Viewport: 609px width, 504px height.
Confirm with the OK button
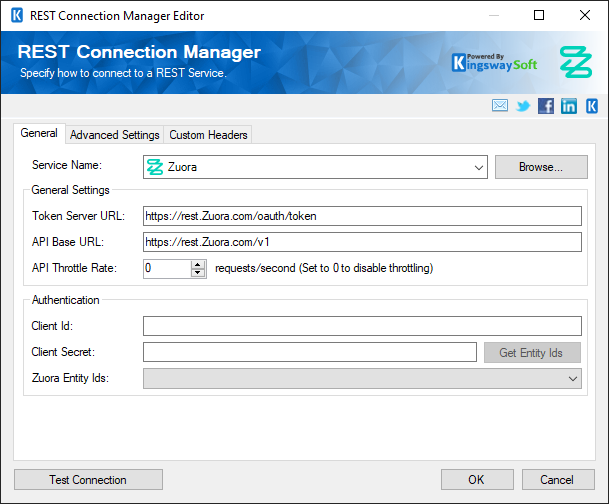477,480
